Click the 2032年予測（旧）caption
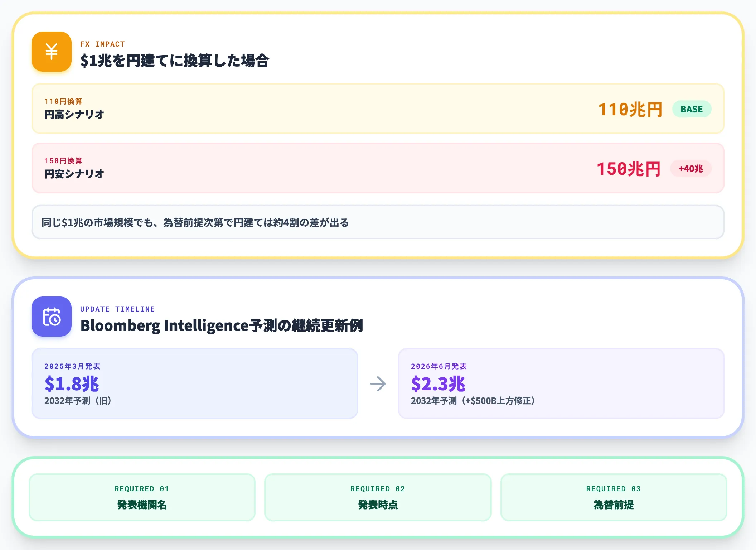 (x=78, y=401)
